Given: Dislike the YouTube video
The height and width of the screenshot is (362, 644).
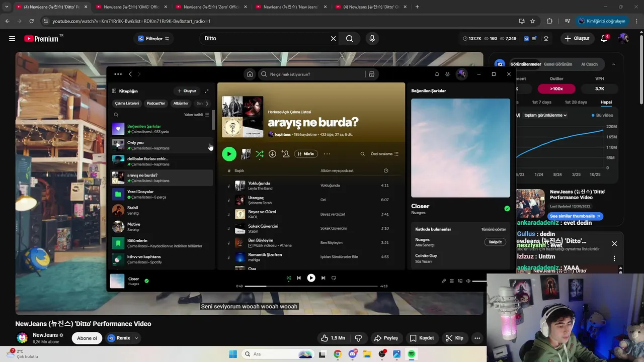Looking at the screenshot, I should pyautogui.click(x=359, y=338).
